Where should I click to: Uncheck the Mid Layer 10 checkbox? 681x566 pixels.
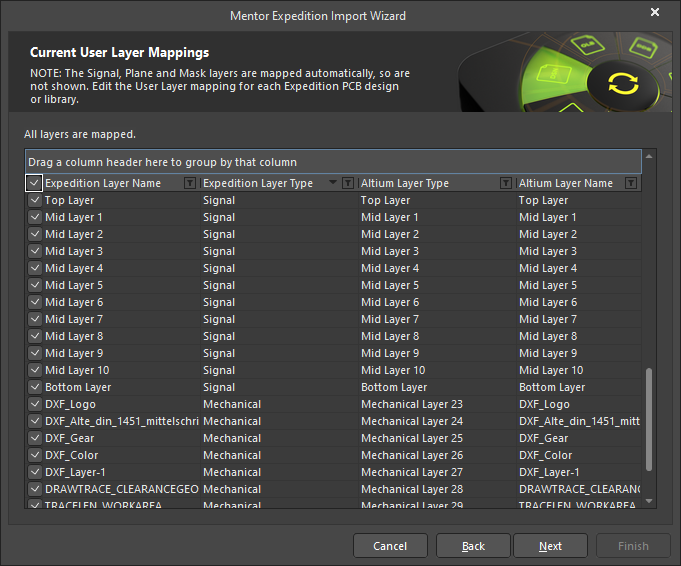coord(35,370)
